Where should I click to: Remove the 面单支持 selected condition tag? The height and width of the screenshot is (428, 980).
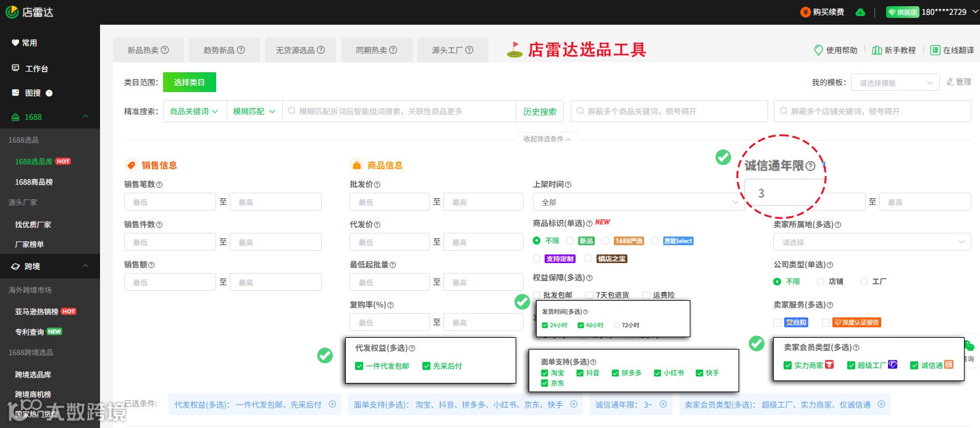(x=574, y=405)
